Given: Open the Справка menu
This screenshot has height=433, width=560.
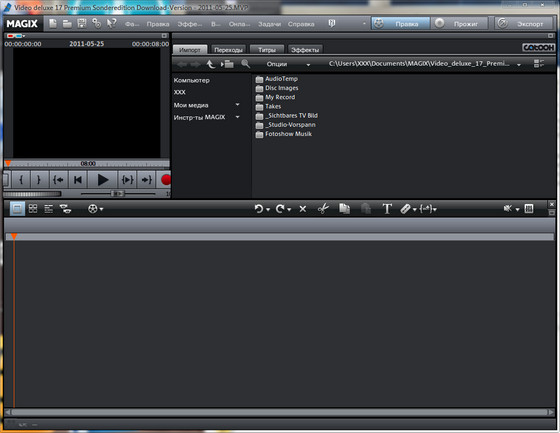Looking at the screenshot, I should (301, 24).
